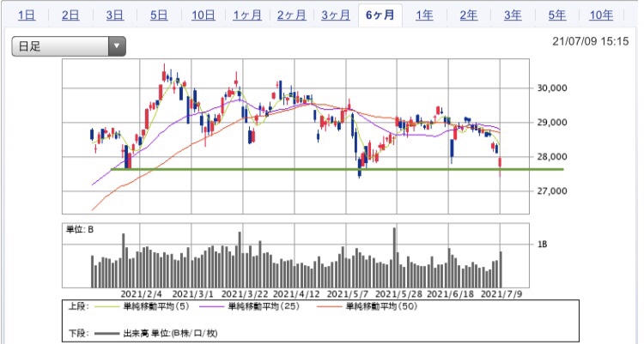This screenshot has width=644, height=344.
Task: Click the green horizontal support line
Action: click(x=337, y=169)
